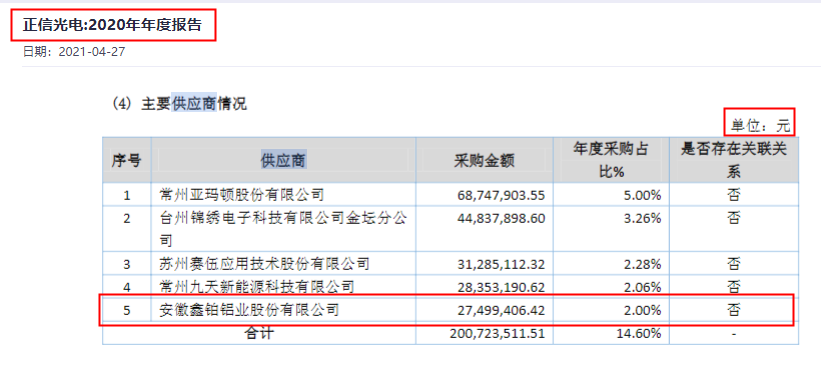This screenshot has width=821, height=365.
Task: Click the 采购金额 column header
Action: coord(483,160)
